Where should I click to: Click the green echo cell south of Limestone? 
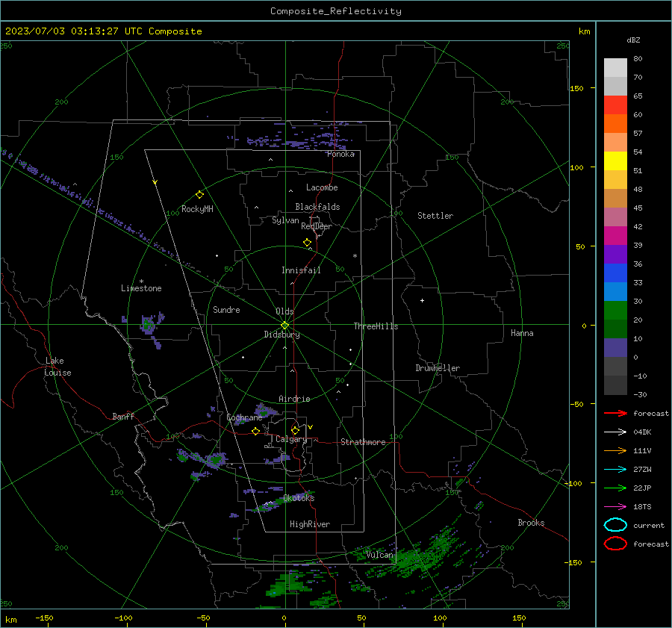tap(149, 325)
